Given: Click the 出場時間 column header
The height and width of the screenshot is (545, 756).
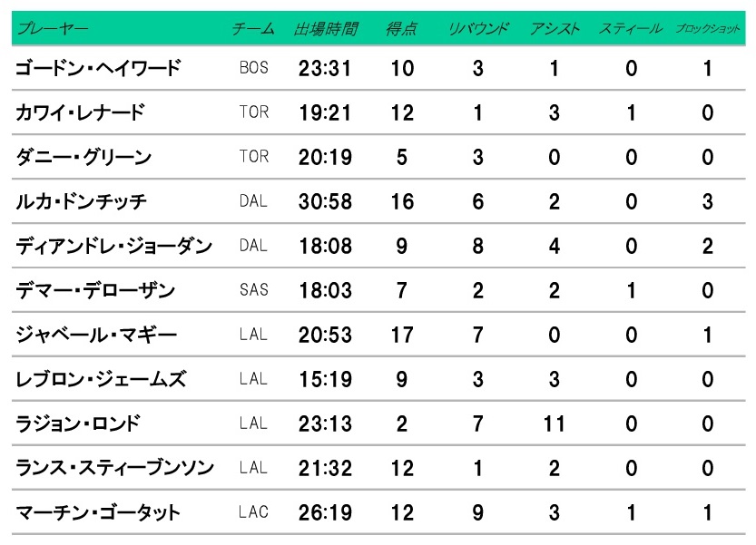Looking at the screenshot, I should click(326, 29).
